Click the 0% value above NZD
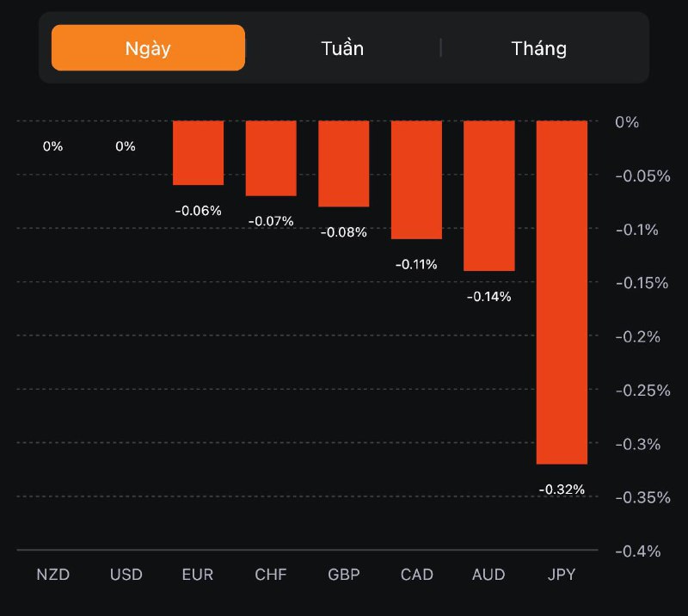This screenshot has width=688, height=616. [52, 146]
